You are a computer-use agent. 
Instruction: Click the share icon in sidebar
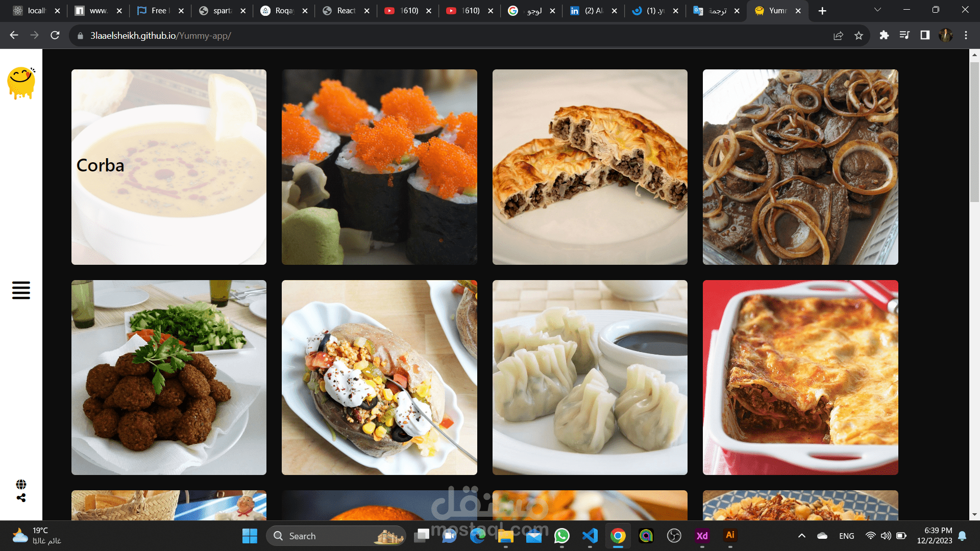click(x=21, y=498)
